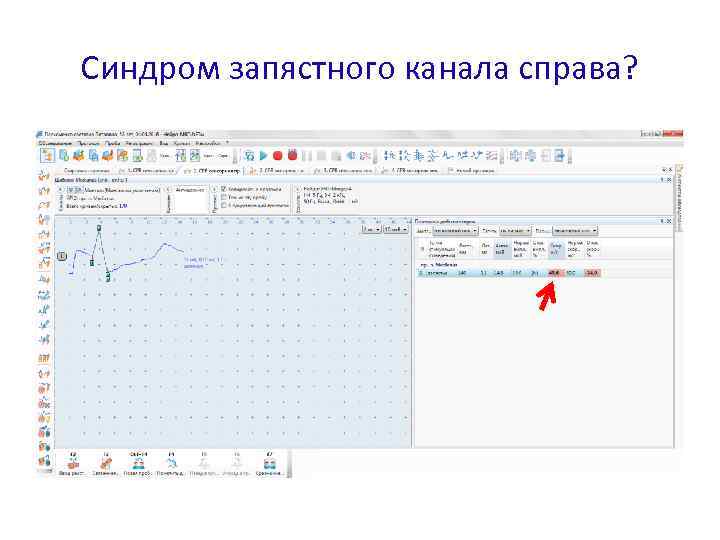Click the lowest marker on the waveform trough
Image resolution: width=720 pixels, height=540 pixels.
108,276
